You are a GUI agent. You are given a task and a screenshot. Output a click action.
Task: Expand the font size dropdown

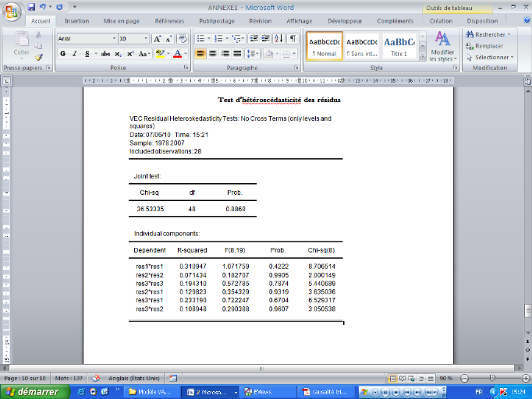tap(146, 38)
